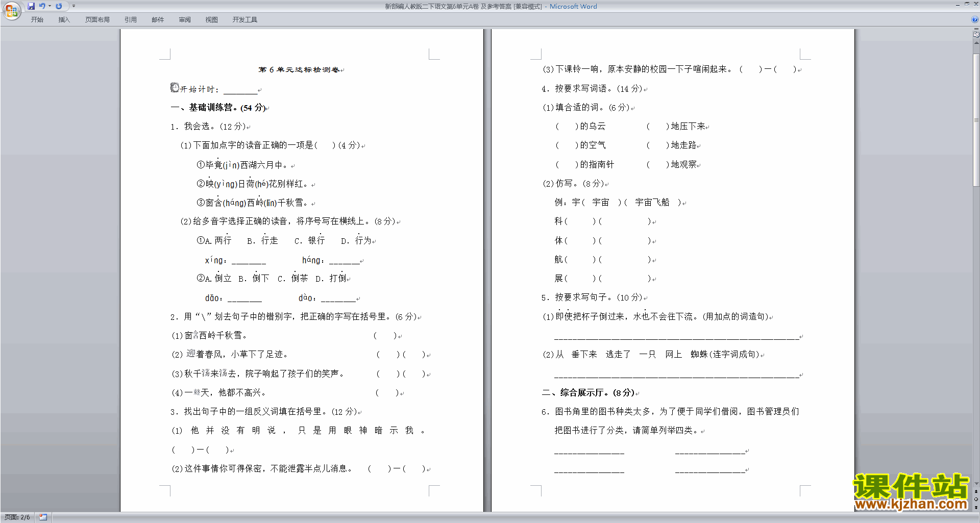Go to next page double-arrow button

[976, 507]
